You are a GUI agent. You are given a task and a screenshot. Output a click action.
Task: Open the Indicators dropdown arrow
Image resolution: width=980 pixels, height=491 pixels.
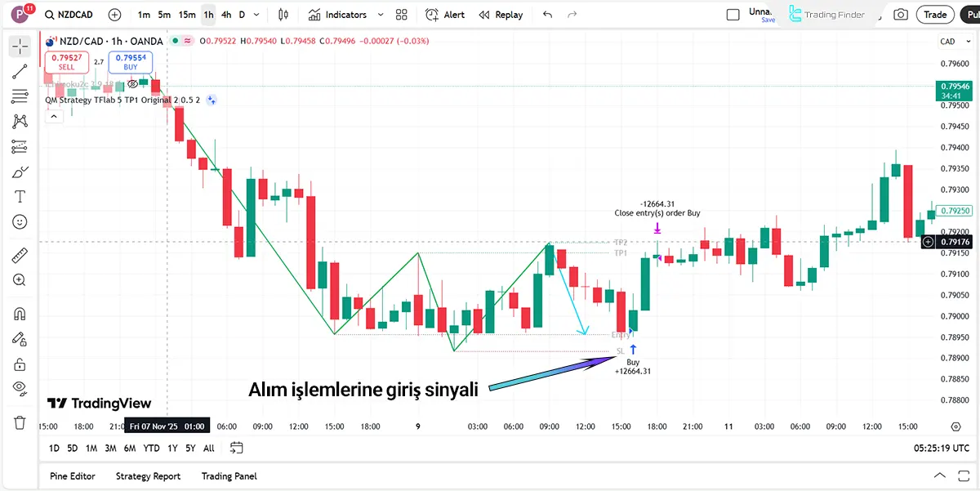point(380,14)
